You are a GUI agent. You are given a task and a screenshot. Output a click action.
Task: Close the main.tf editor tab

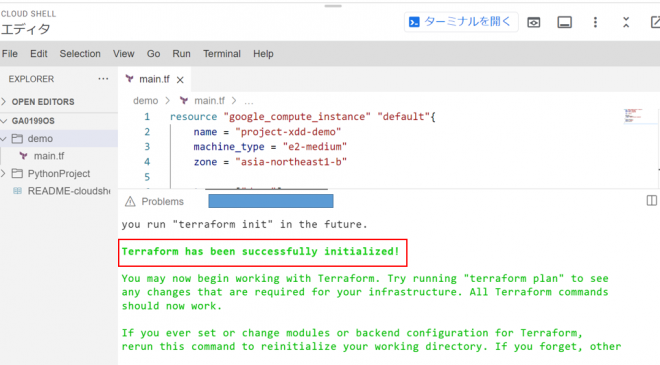point(180,80)
